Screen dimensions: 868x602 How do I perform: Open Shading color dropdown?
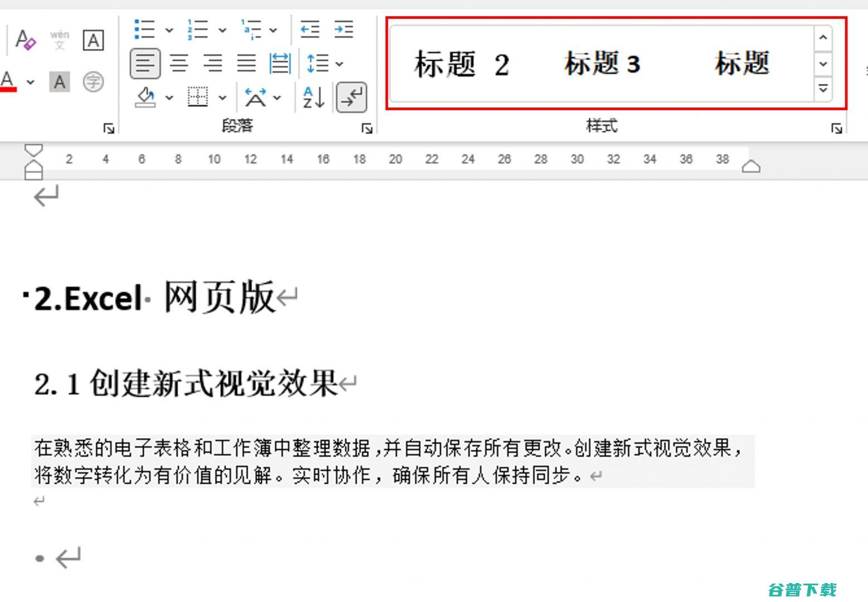(169, 98)
